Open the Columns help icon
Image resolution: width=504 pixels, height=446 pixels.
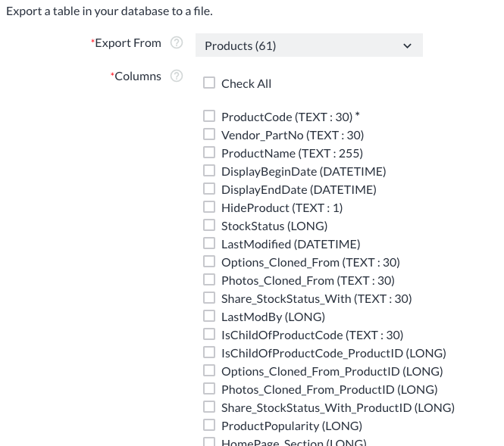[x=177, y=76]
